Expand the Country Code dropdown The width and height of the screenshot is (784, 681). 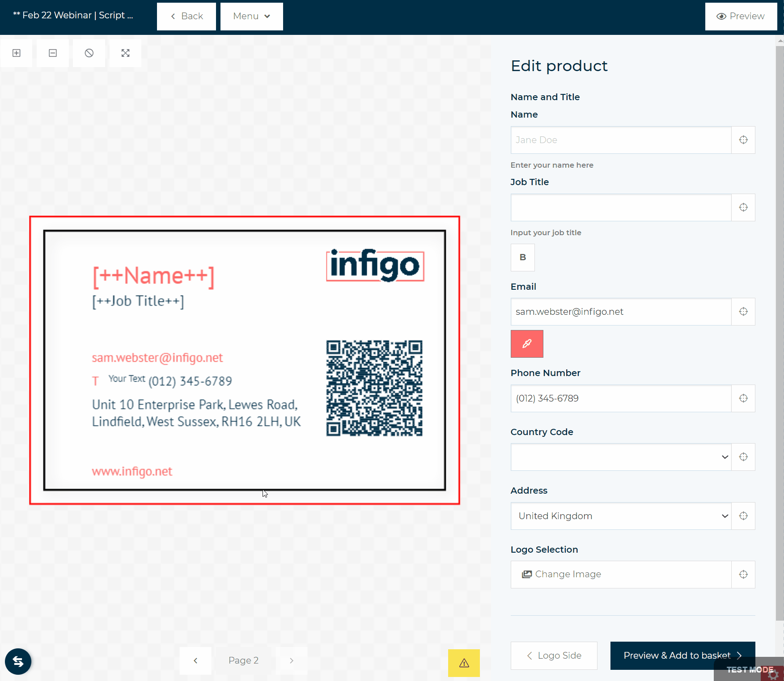click(x=621, y=457)
